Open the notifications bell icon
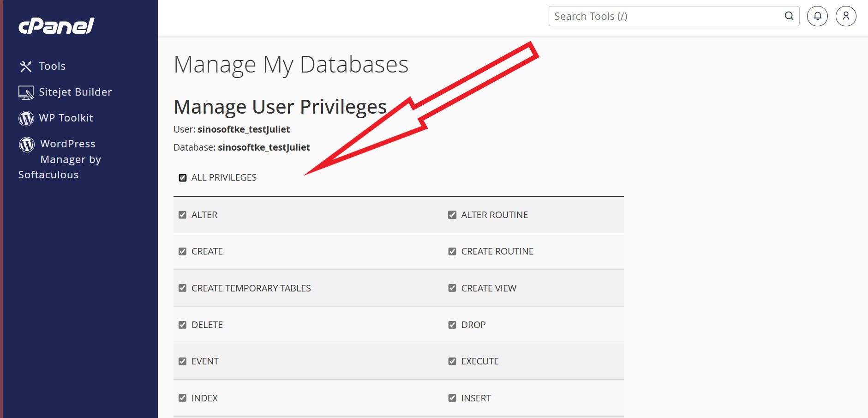 817,16
